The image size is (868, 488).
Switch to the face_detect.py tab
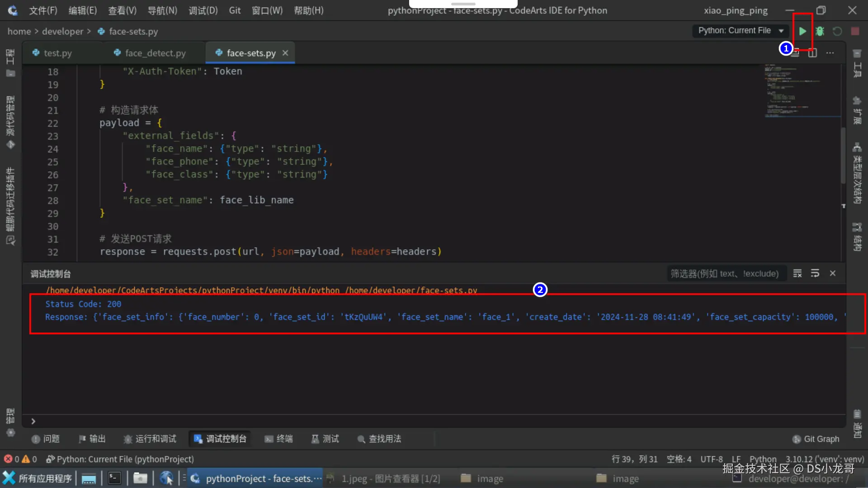(x=155, y=53)
